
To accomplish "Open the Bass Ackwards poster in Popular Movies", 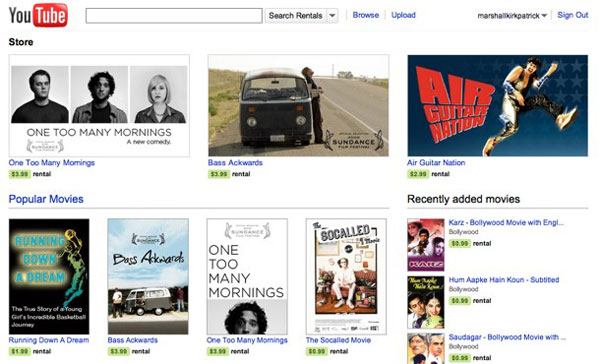I will 148,276.
